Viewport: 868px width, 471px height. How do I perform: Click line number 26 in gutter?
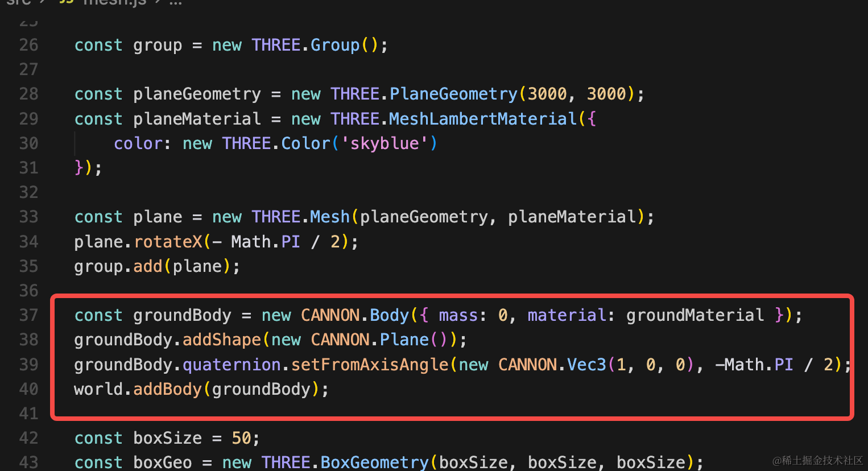pos(28,45)
